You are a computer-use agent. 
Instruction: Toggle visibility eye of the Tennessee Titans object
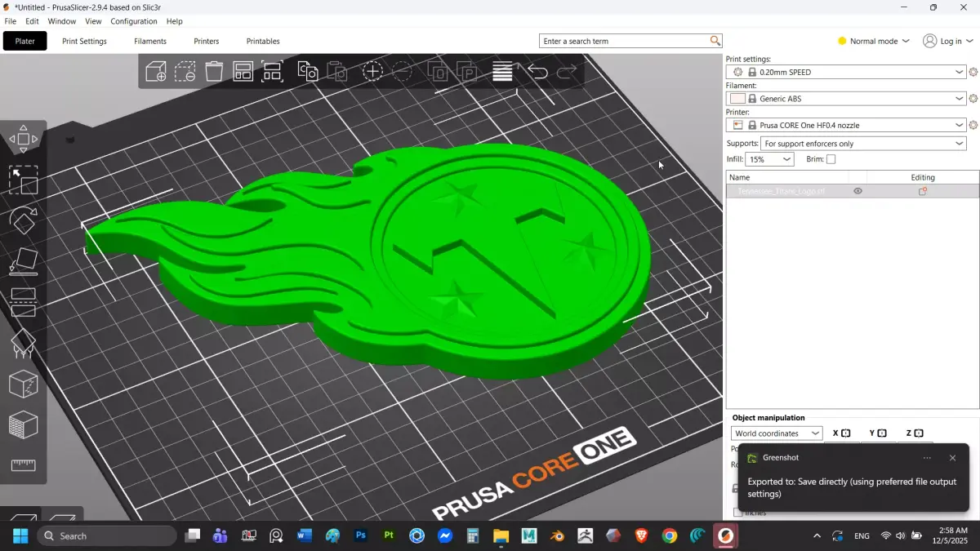857,191
